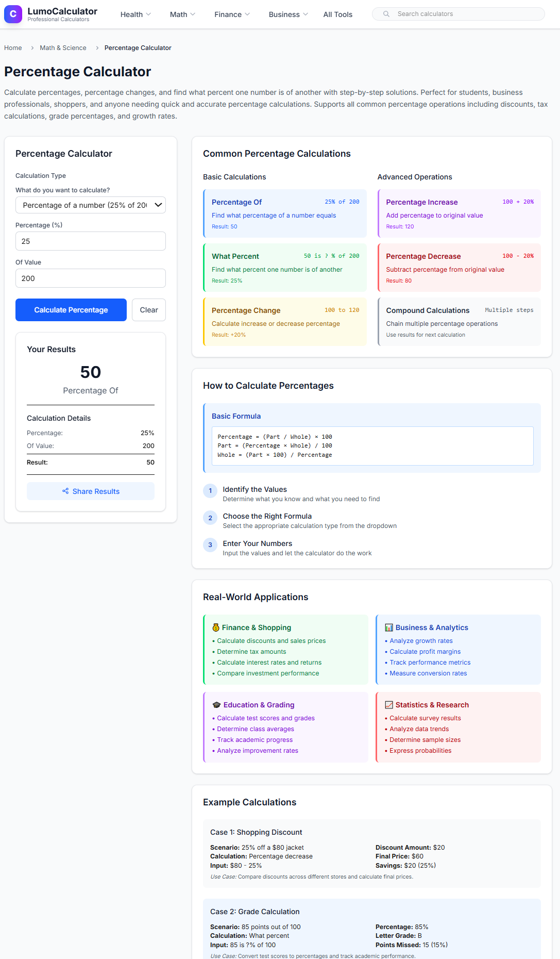Click the Clear button
This screenshot has height=959, width=560.
pos(149,310)
